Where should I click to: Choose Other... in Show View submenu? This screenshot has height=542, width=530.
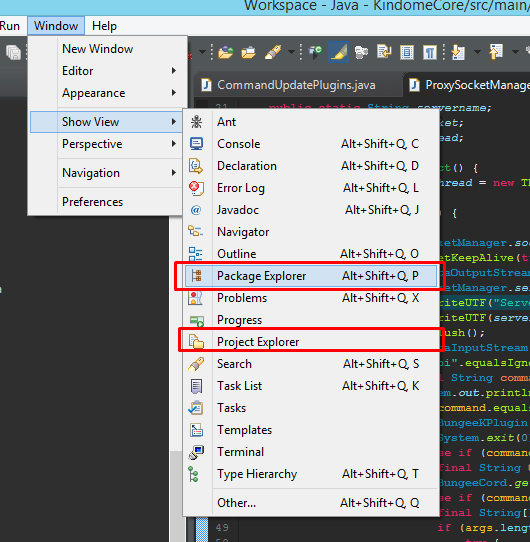[x=310, y=503]
